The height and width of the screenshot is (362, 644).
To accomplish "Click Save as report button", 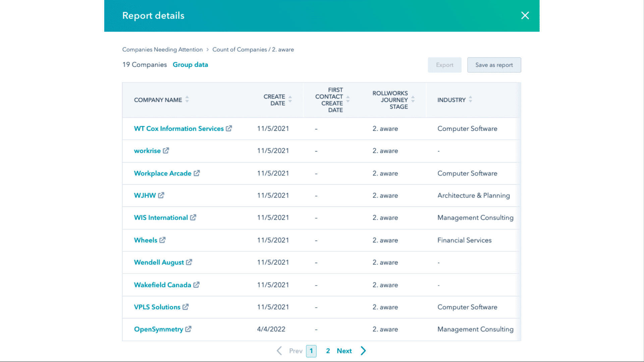I will (x=494, y=65).
